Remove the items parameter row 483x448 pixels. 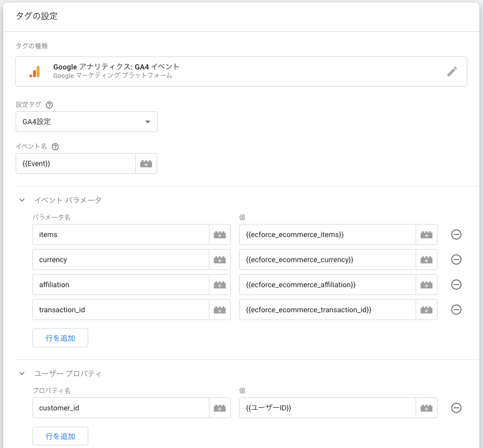tap(456, 234)
